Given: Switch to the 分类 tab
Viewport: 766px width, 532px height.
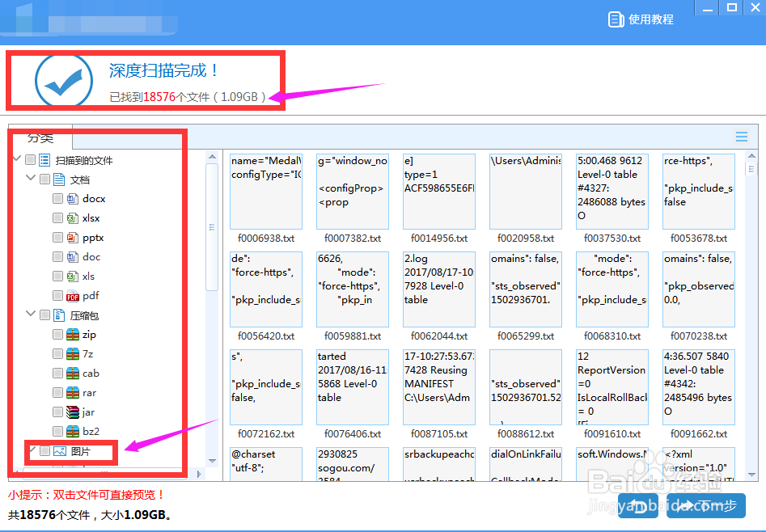Looking at the screenshot, I should pos(40,137).
